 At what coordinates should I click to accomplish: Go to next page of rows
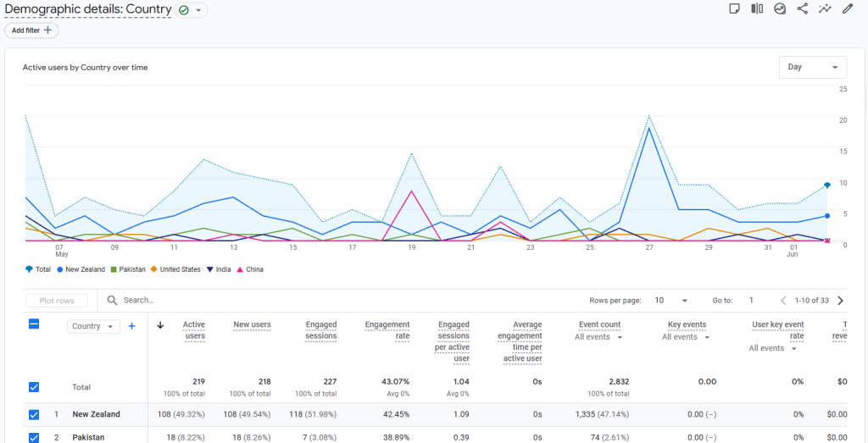[840, 301]
